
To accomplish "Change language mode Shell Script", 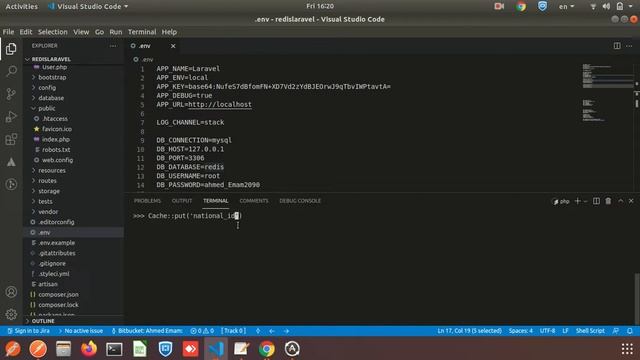I will [590, 331].
